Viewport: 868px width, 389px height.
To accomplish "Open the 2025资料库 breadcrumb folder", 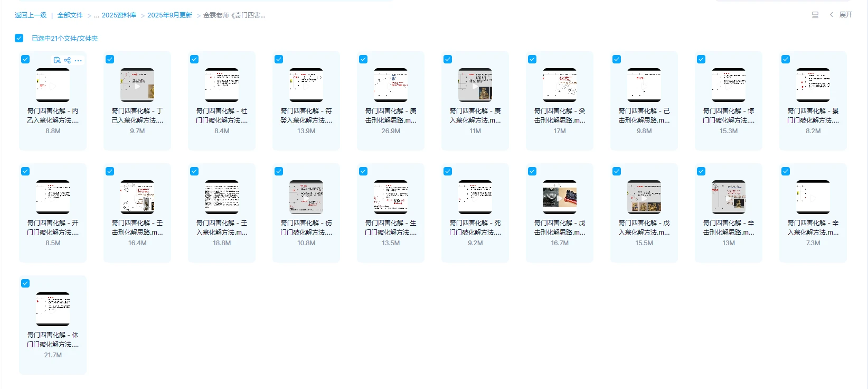I will pos(119,15).
